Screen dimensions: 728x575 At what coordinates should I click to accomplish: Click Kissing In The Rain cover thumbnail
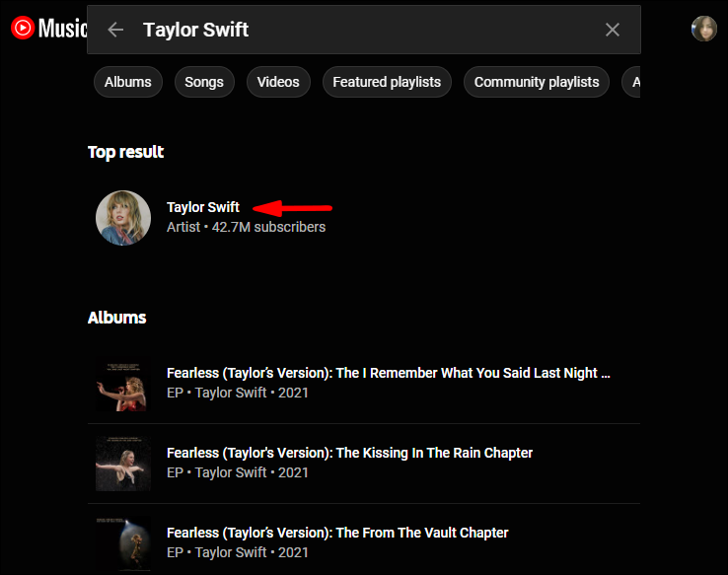tap(123, 464)
